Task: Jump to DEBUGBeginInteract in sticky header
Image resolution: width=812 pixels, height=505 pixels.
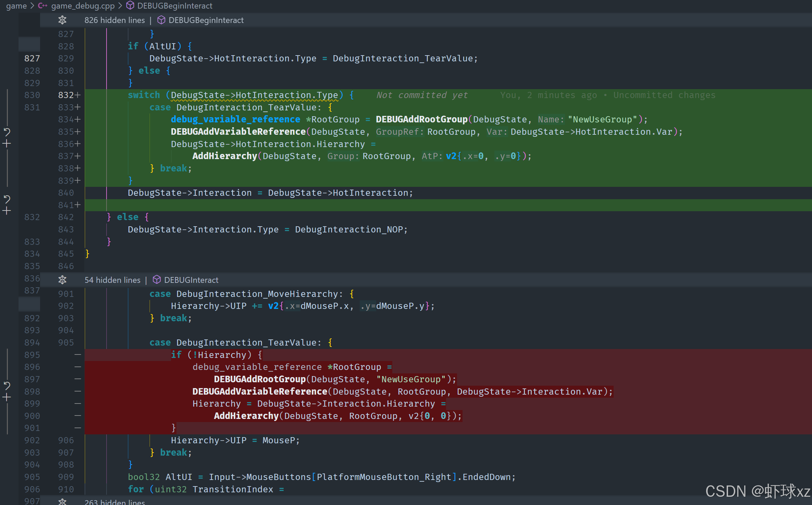Action: click(x=206, y=20)
